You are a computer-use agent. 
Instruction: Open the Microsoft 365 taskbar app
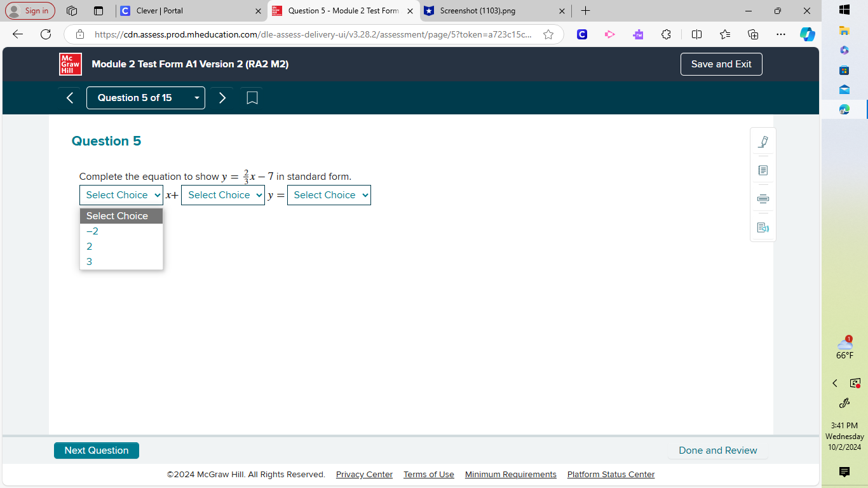[x=844, y=50]
